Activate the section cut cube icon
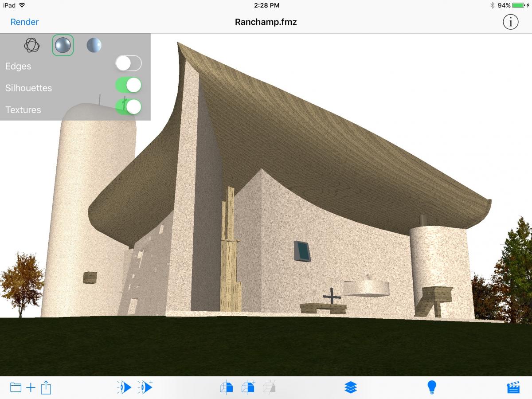The width and height of the screenshot is (532, 399). click(x=226, y=387)
